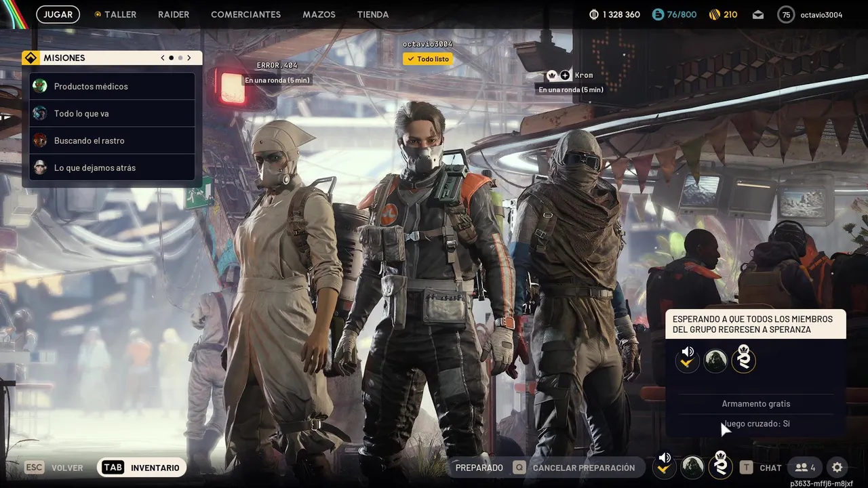Click the yellow MISIONES diamond icon
Screen dimensions: 868x488
pos(30,58)
